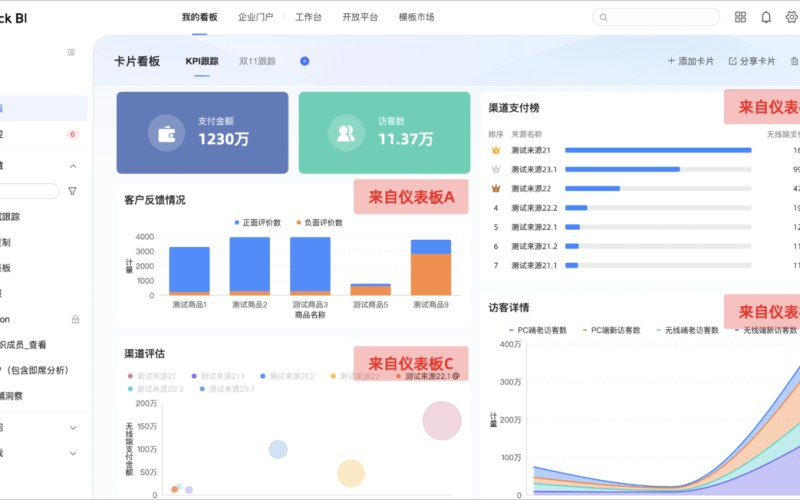Image resolution: width=800 pixels, height=500 pixels.
Task: Open the 模板市场 top tab
Action: (416, 17)
